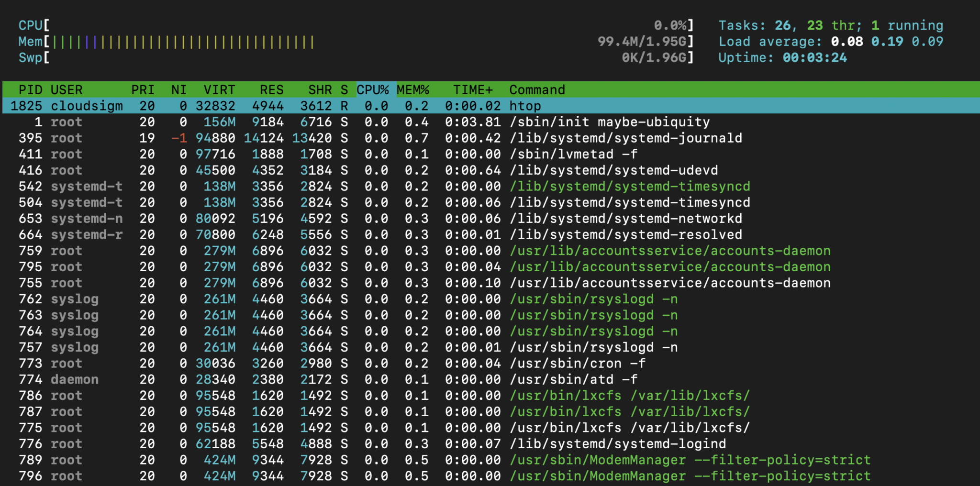
Task: Sort by the VIRT column header
Action: pyautogui.click(x=219, y=89)
